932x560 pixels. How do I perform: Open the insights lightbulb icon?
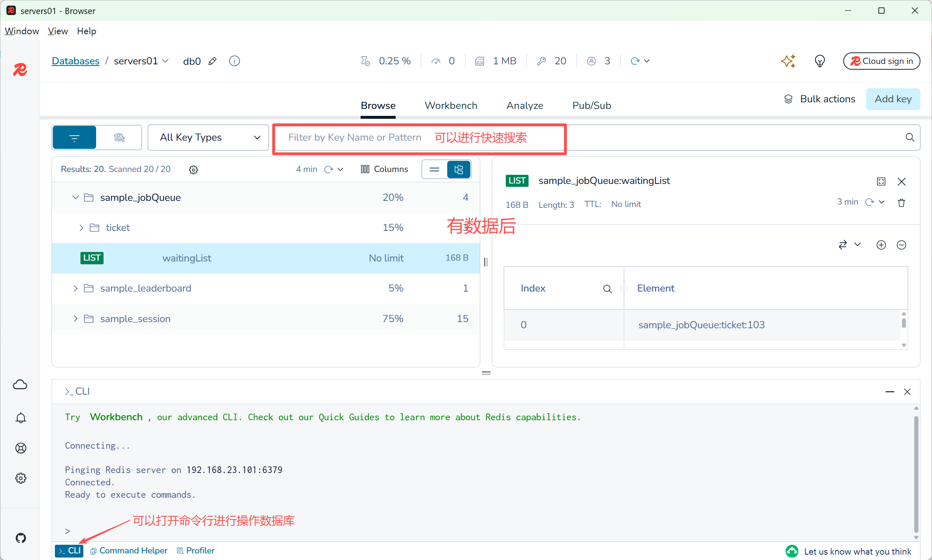[819, 61]
